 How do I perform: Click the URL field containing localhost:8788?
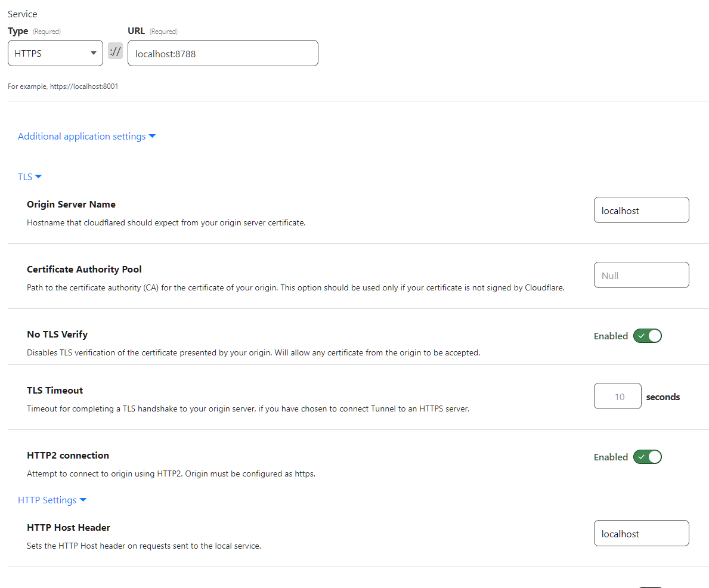(222, 53)
